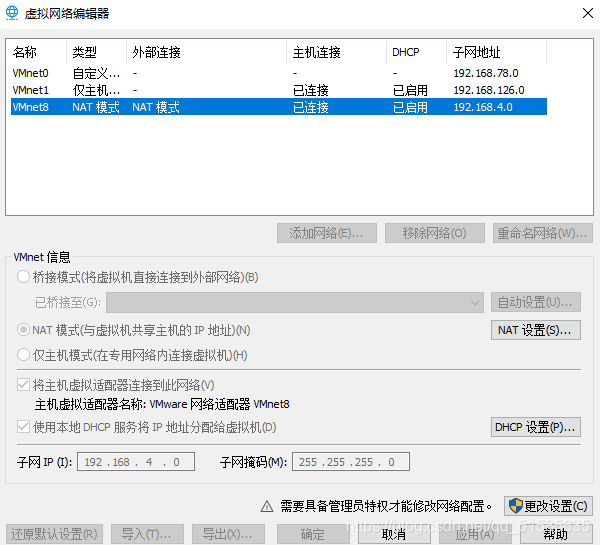The height and width of the screenshot is (545, 600).
Task: Click the 确定 button
Action: coord(313,534)
